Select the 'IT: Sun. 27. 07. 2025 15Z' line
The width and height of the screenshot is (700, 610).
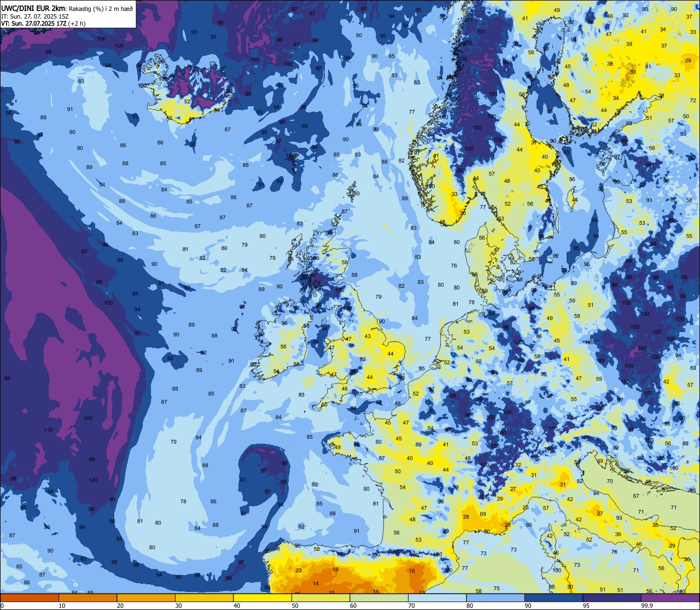(35, 16)
